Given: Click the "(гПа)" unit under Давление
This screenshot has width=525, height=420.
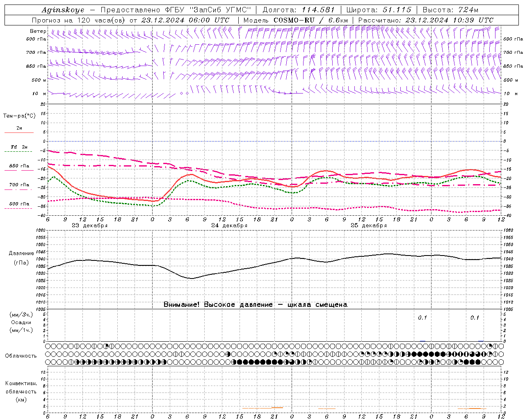Looking at the screenshot, I should point(21,263).
